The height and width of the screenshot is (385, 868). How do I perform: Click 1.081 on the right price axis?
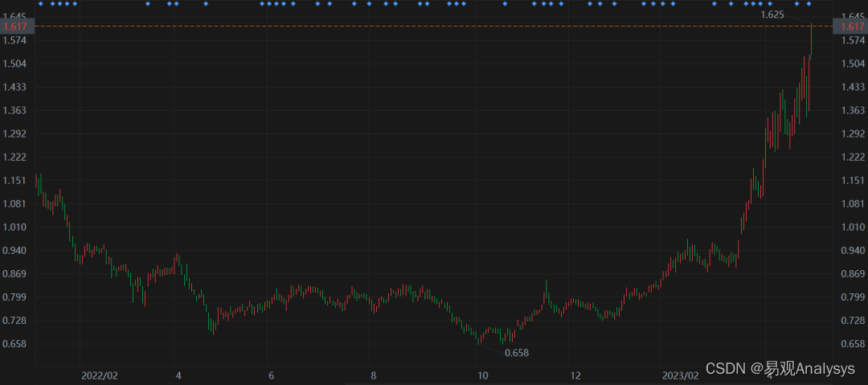pos(853,203)
